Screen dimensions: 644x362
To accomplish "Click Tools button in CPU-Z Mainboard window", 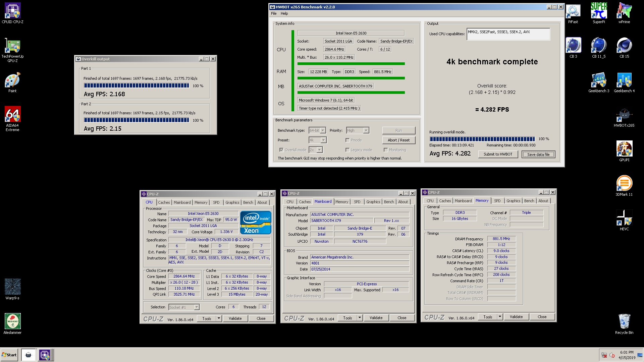I will (x=347, y=318).
